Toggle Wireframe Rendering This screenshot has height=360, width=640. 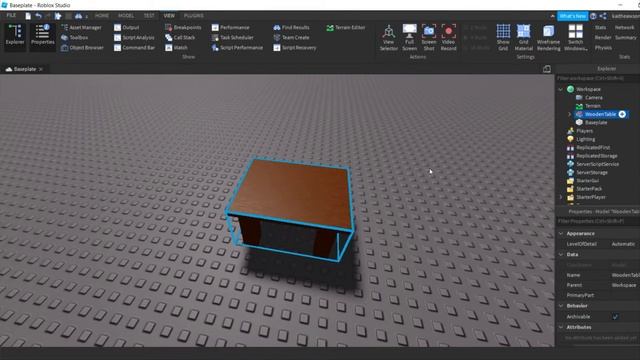pyautogui.click(x=548, y=38)
